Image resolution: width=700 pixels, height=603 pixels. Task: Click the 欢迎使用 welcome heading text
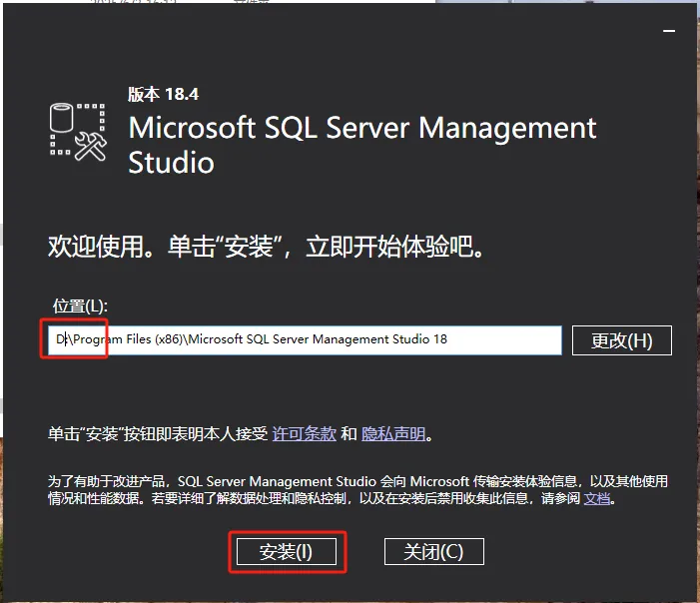[266, 247]
